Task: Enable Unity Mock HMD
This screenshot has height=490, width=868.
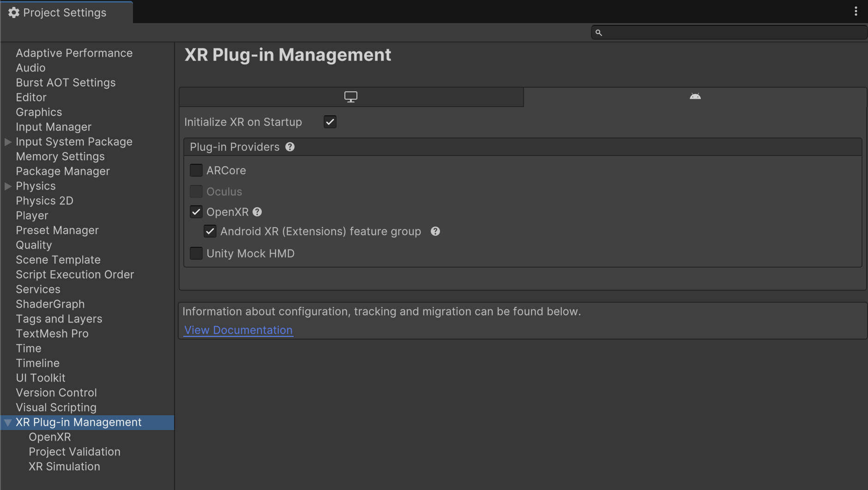Action: [196, 253]
